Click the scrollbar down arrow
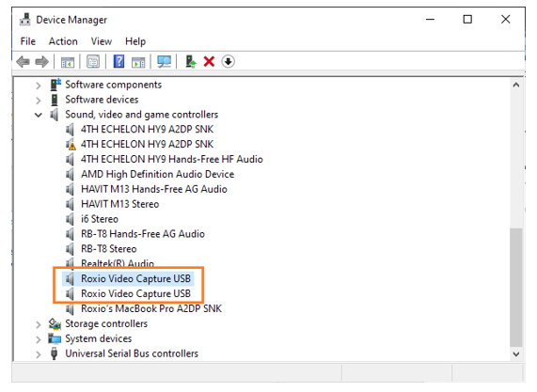Screen dimensions: 537x392 515,354
